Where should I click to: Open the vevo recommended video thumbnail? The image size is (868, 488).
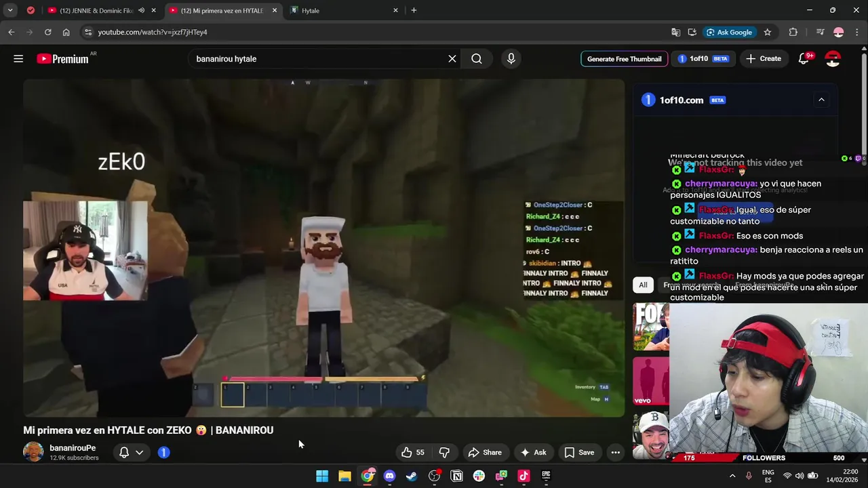651,381
